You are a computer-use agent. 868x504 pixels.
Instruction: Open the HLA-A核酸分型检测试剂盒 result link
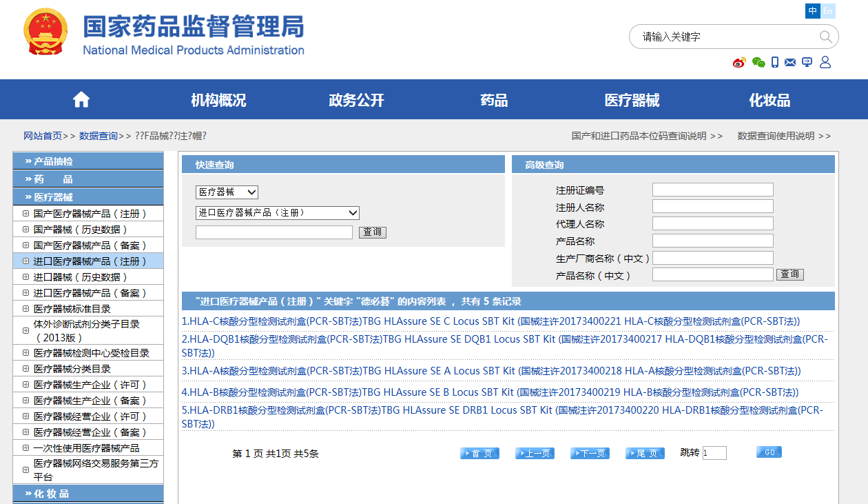pos(490,371)
